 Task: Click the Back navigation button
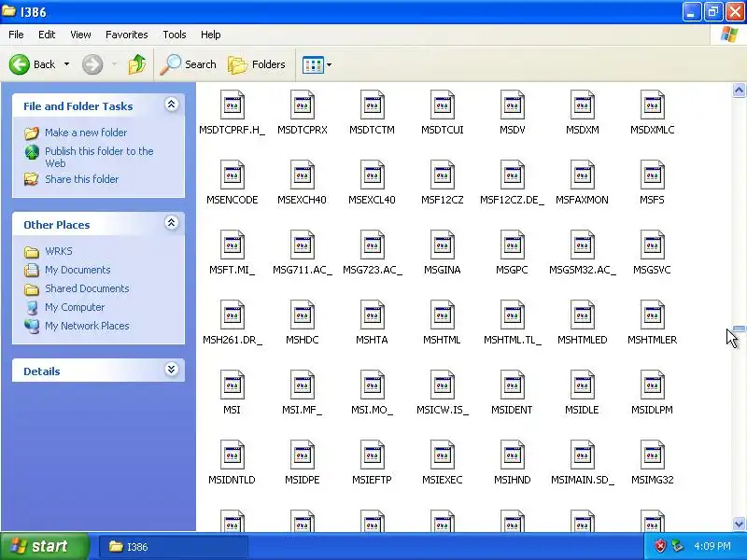click(x=32, y=64)
